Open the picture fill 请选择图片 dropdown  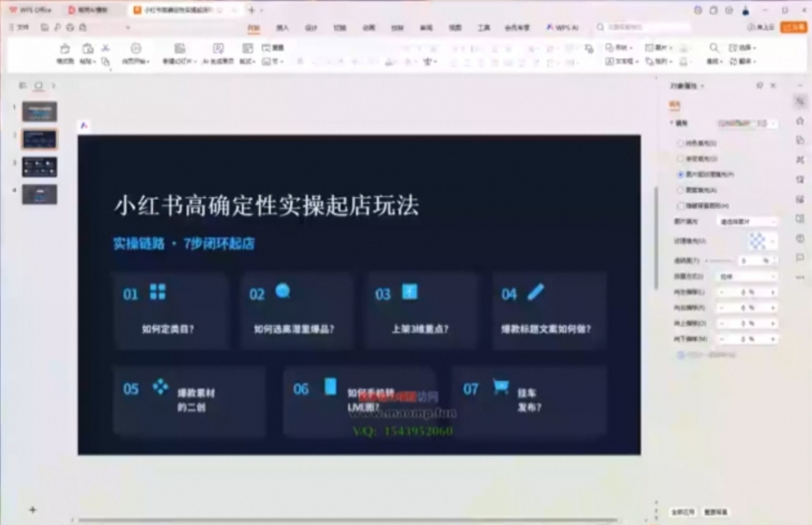[x=748, y=222]
